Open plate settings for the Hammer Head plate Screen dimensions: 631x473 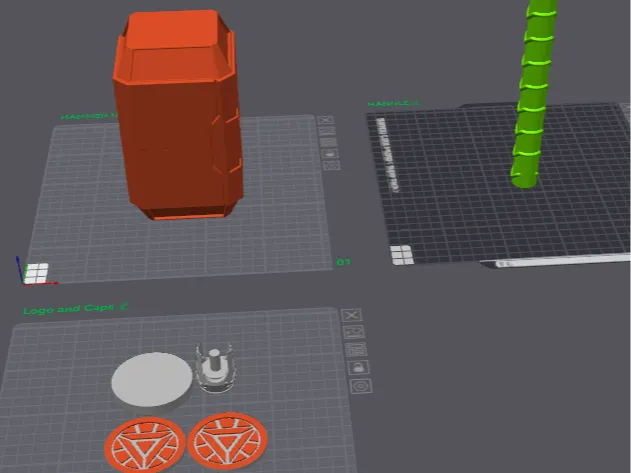point(332,165)
